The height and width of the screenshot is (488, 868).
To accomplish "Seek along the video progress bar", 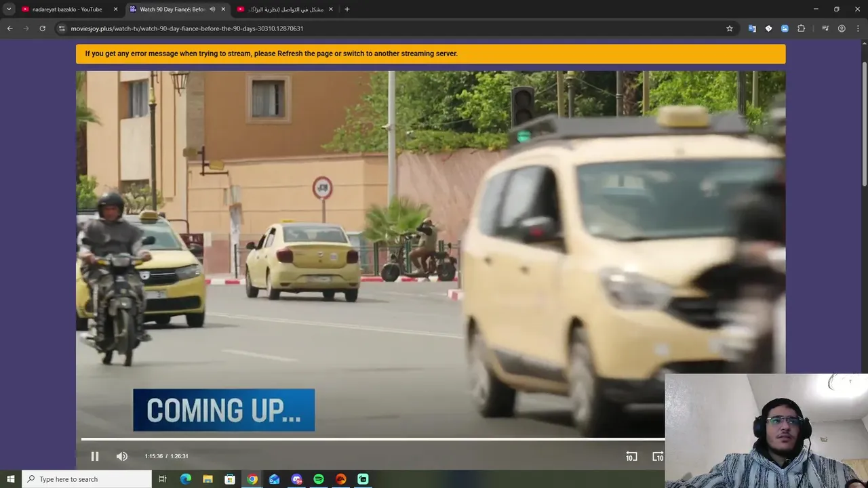I will (373, 439).
